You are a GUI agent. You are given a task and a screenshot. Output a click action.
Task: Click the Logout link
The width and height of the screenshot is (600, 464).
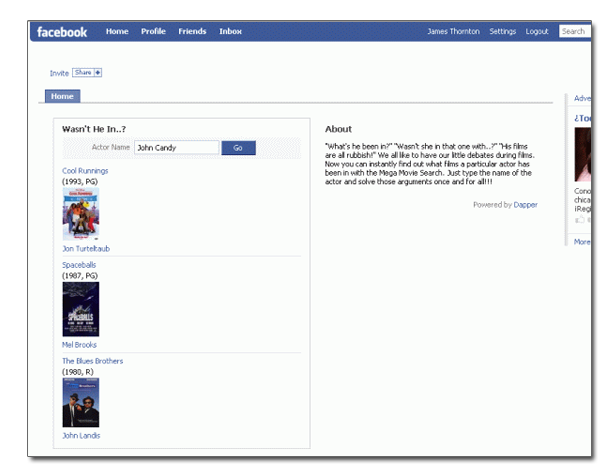tap(537, 32)
